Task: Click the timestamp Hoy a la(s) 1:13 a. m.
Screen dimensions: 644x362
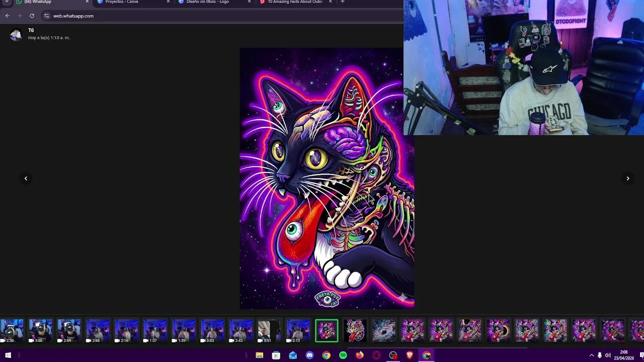Action: click(x=49, y=38)
